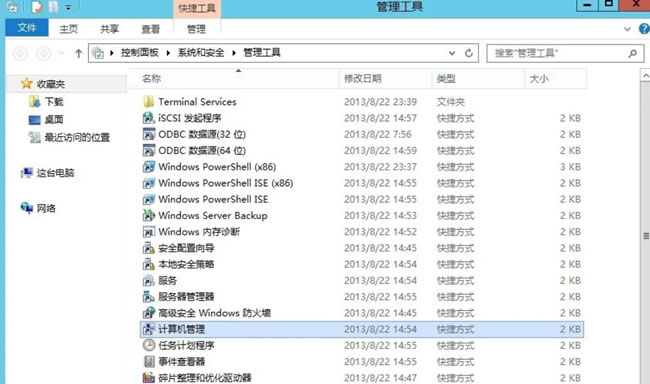Sort by the 名称 column header

pyautogui.click(x=234, y=78)
